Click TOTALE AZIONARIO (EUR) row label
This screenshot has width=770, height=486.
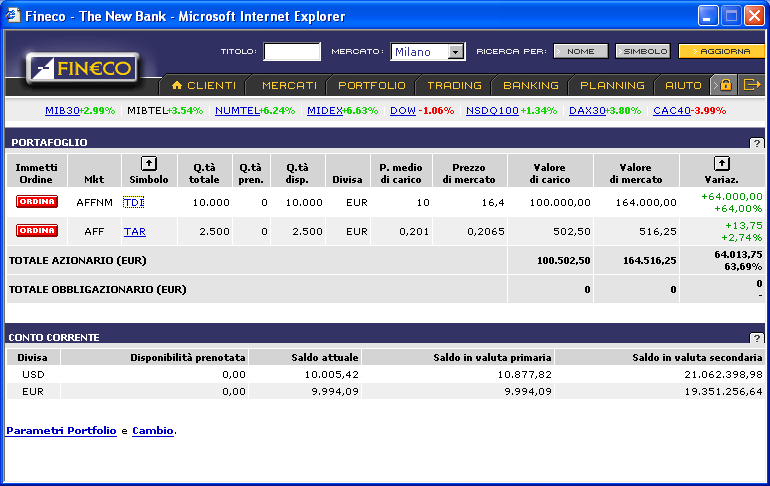click(78, 260)
